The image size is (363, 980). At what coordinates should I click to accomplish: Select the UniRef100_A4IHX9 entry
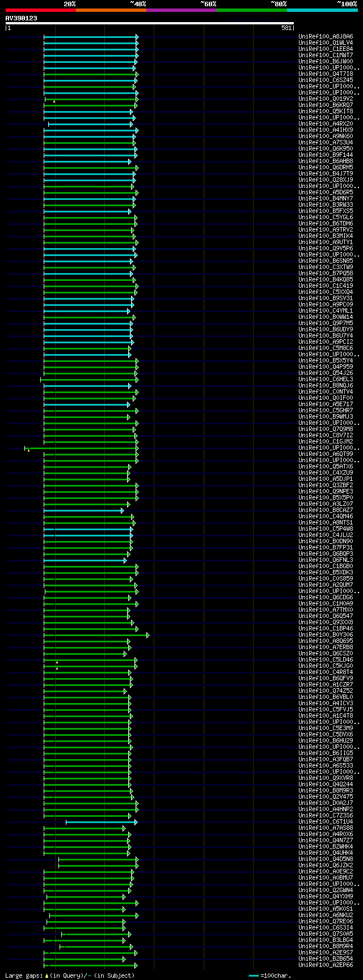click(326, 130)
